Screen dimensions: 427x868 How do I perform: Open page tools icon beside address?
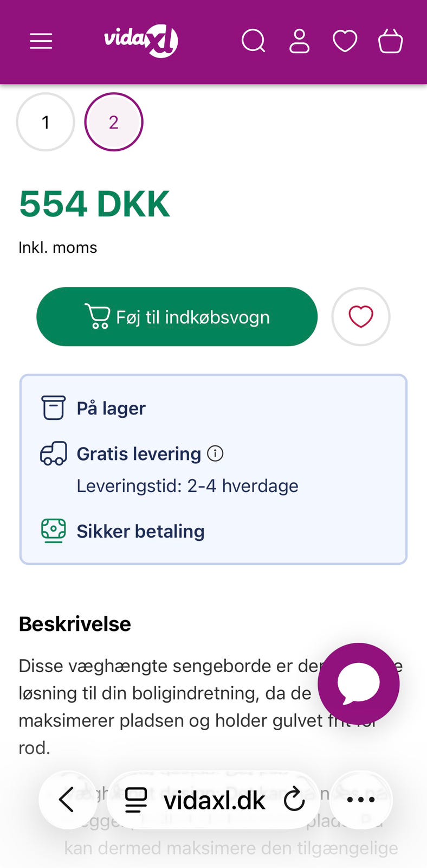tap(135, 800)
